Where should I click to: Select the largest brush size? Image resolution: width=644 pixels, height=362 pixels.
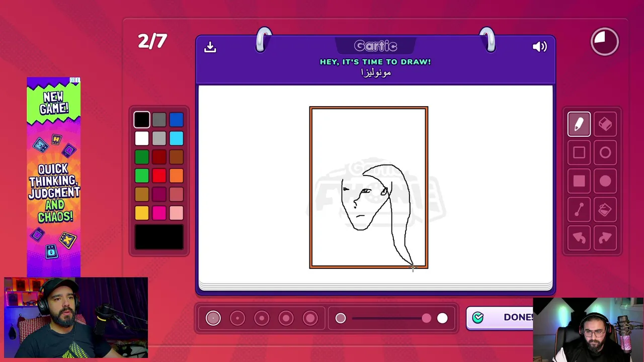(x=310, y=318)
